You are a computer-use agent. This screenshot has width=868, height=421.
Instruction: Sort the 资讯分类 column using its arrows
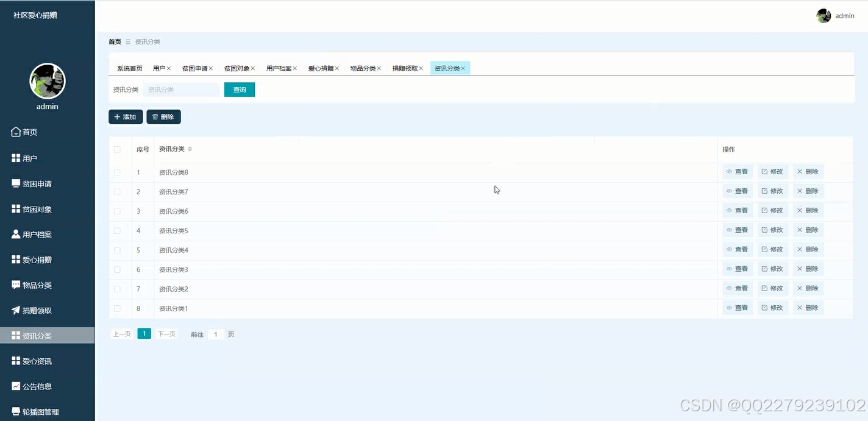(x=189, y=149)
